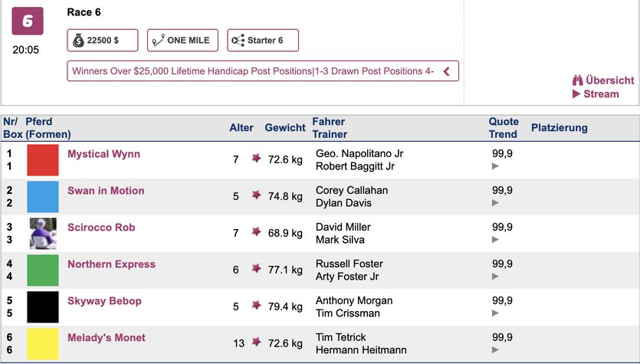640x364 pixels.
Task: Expand the odds trend arrow for Northern Express
Action: point(495,276)
